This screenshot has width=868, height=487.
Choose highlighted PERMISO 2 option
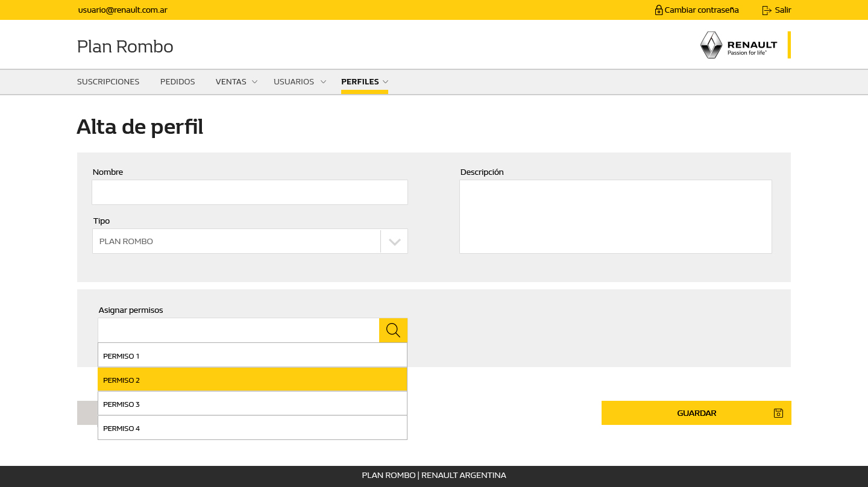click(x=253, y=379)
